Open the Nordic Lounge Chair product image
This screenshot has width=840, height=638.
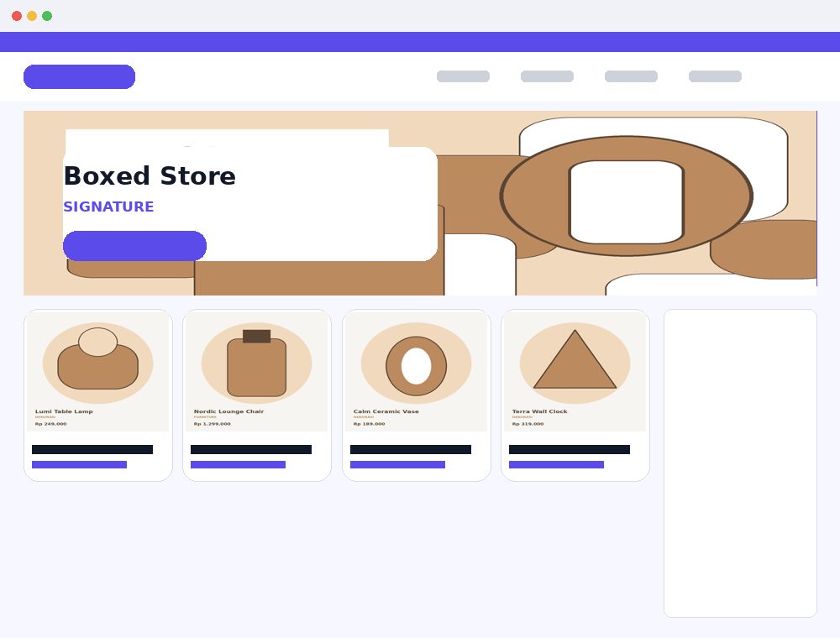256,372
